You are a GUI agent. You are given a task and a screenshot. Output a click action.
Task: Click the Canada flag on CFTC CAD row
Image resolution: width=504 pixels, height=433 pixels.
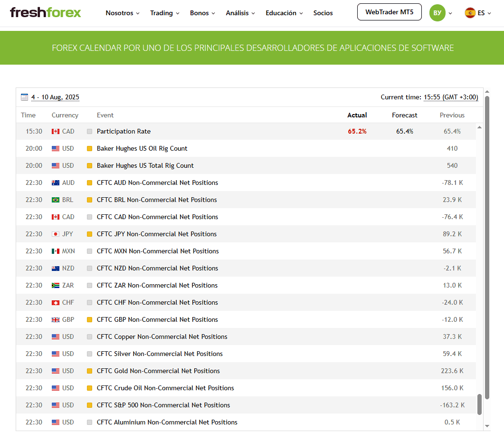(56, 217)
